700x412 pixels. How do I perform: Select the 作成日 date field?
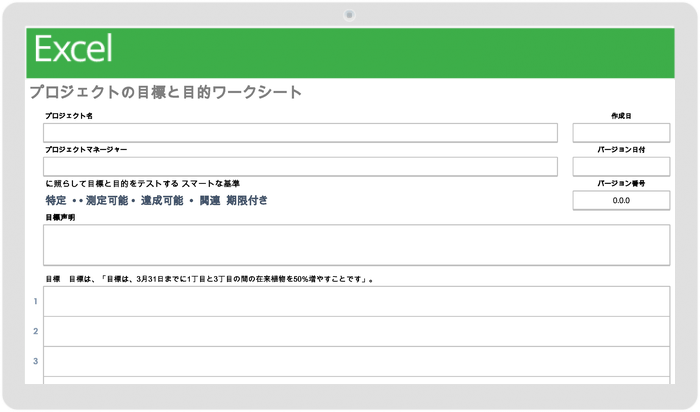click(621, 133)
